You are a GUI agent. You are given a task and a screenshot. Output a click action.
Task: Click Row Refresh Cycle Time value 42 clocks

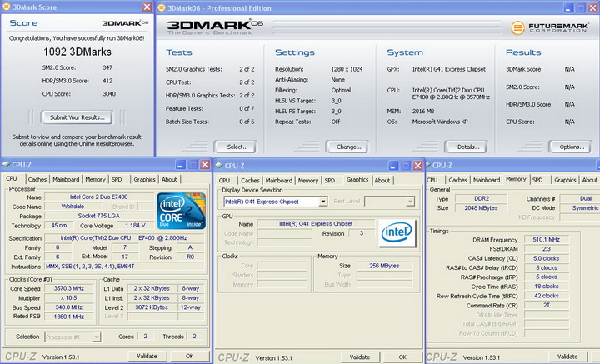coord(547,296)
